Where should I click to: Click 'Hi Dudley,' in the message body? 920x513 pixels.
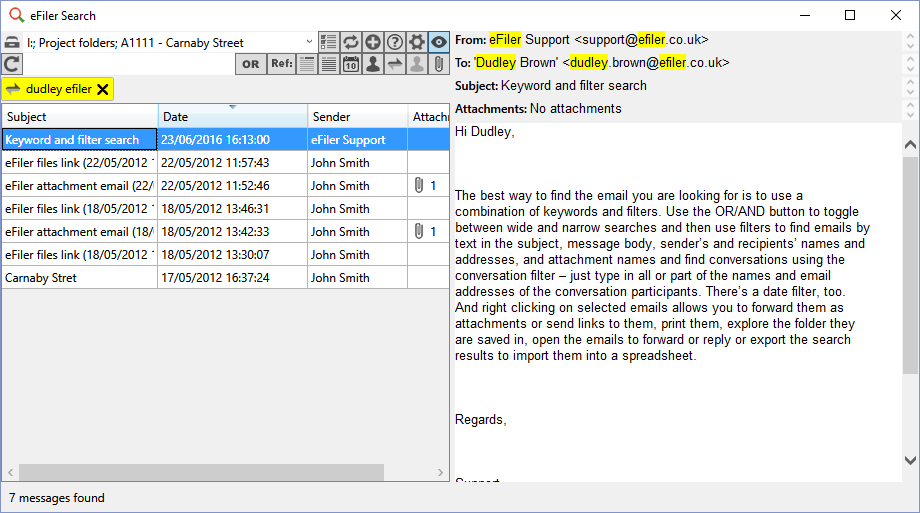pos(485,131)
